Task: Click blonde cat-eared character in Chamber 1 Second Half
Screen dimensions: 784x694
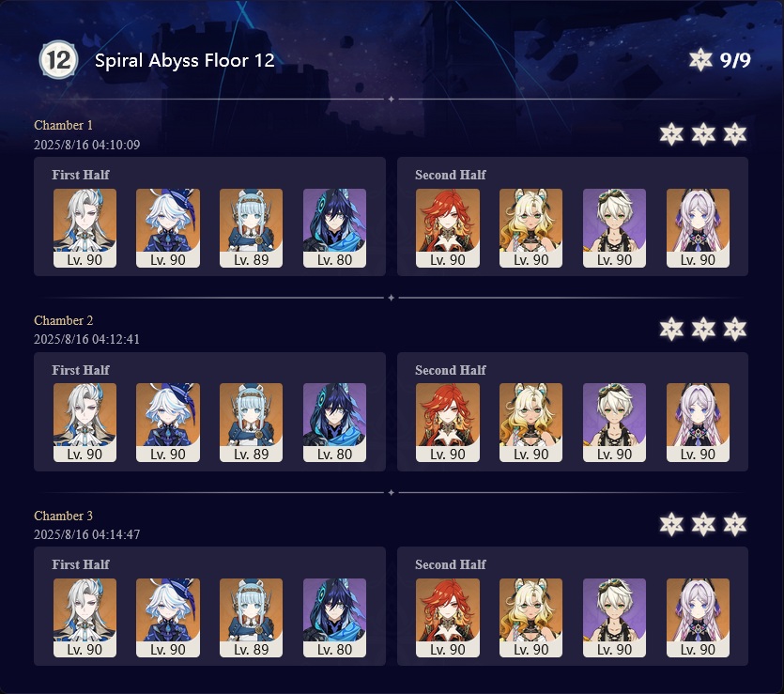Action: (x=531, y=228)
